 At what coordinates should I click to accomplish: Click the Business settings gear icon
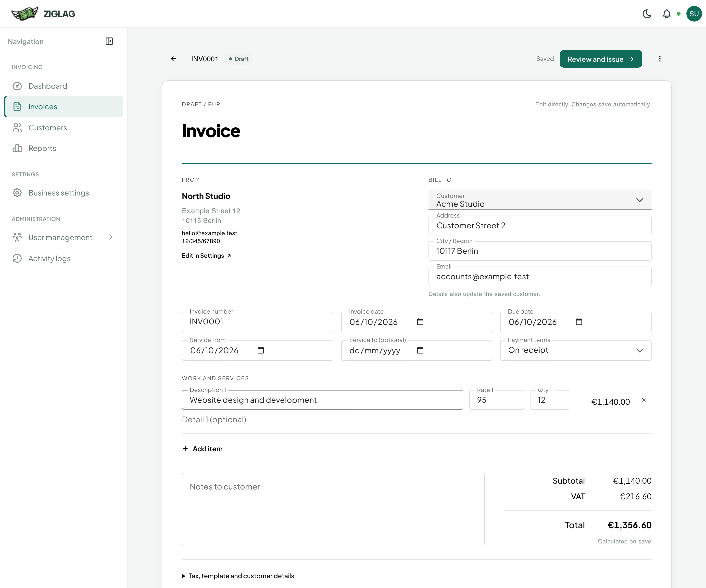point(17,193)
